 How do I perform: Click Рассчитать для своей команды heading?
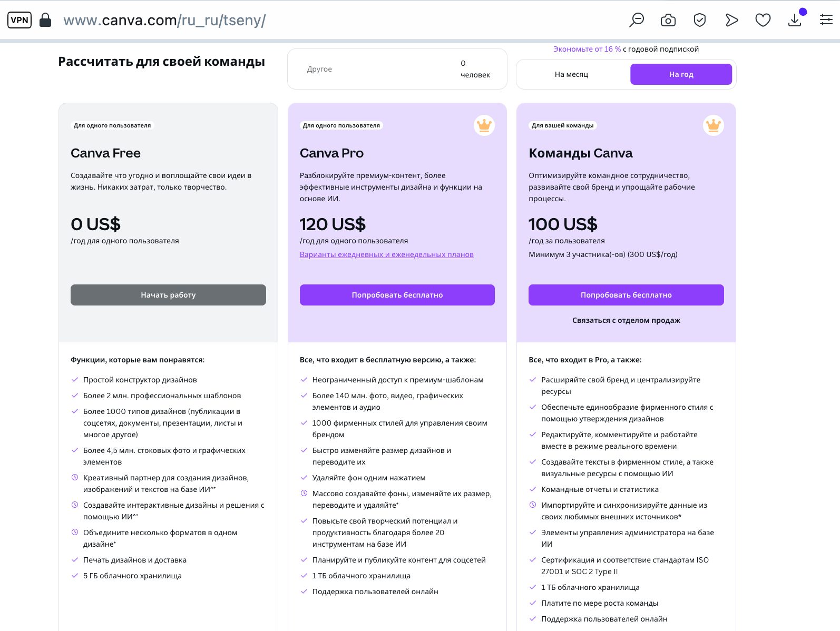click(161, 62)
